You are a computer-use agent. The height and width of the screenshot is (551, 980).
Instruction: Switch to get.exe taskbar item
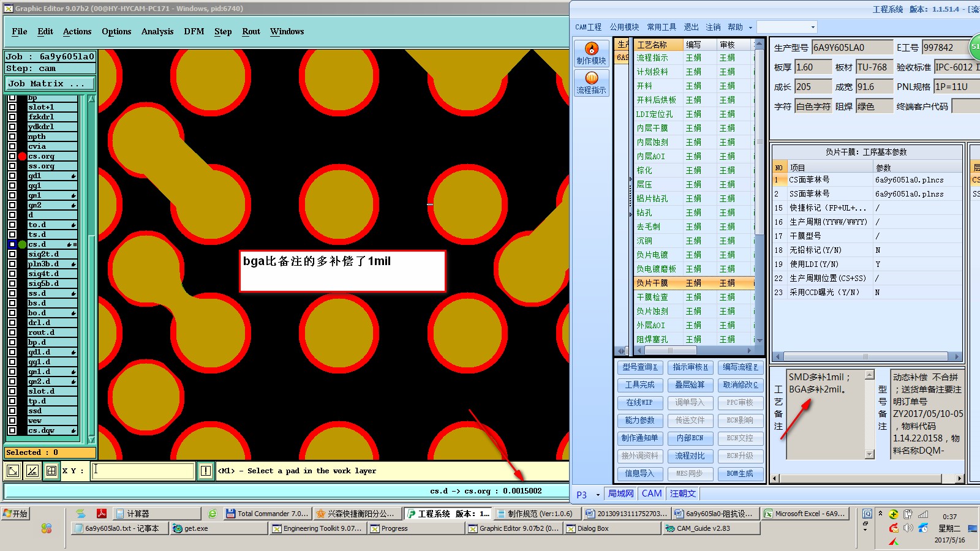pos(219,528)
